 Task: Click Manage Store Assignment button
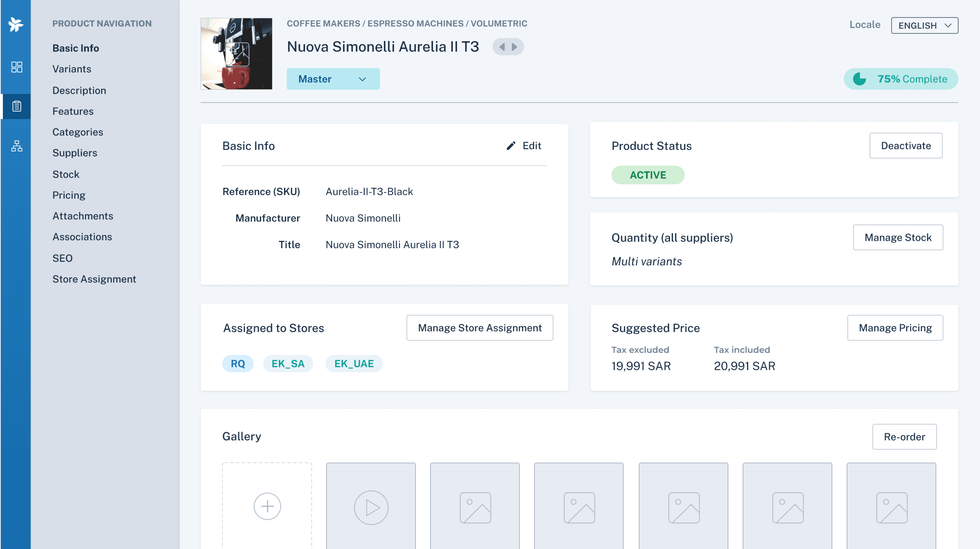click(x=479, y=328)
